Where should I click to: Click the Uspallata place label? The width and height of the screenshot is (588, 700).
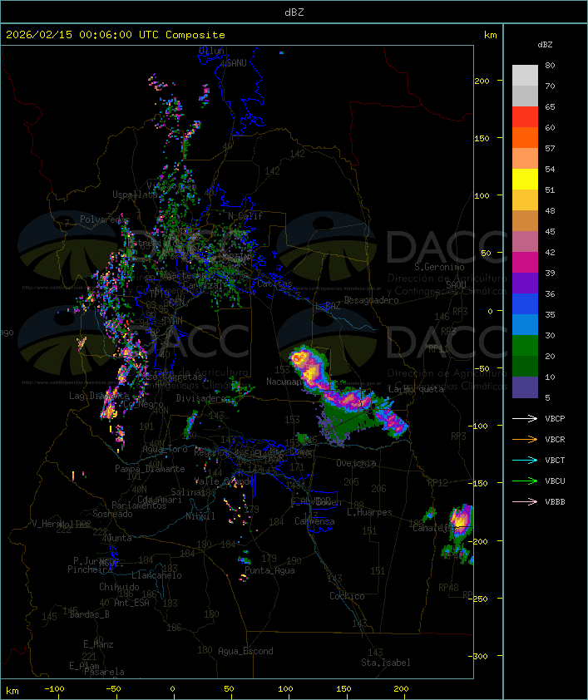(135, 195)
